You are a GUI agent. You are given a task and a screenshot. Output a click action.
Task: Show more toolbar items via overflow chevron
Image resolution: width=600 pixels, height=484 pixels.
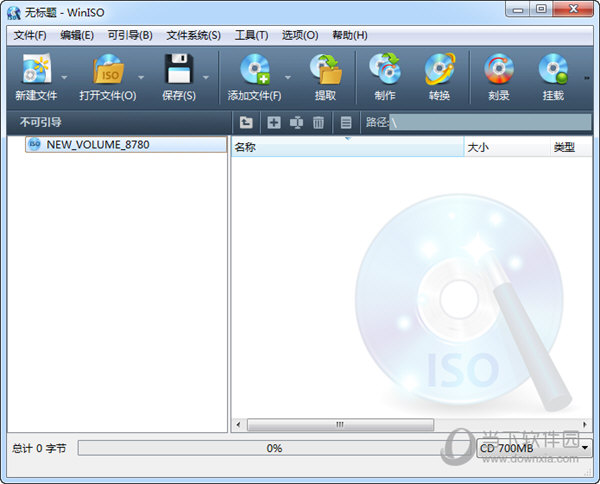[587, 78]
